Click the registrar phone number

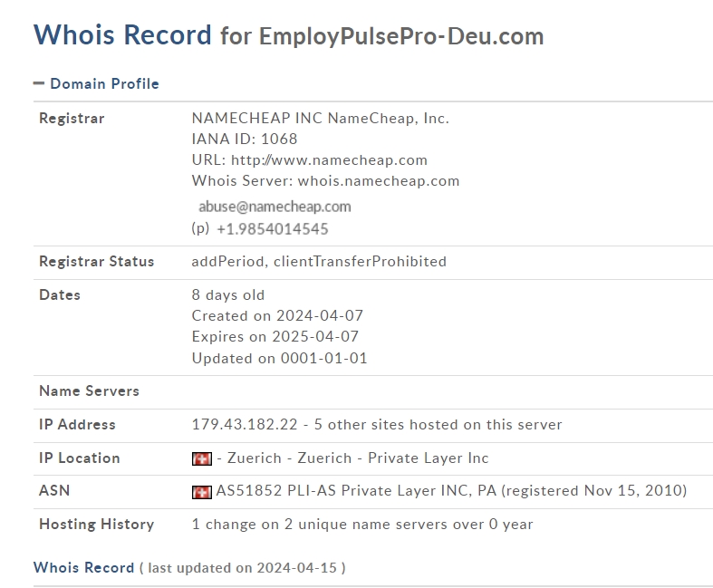(273, 228)
